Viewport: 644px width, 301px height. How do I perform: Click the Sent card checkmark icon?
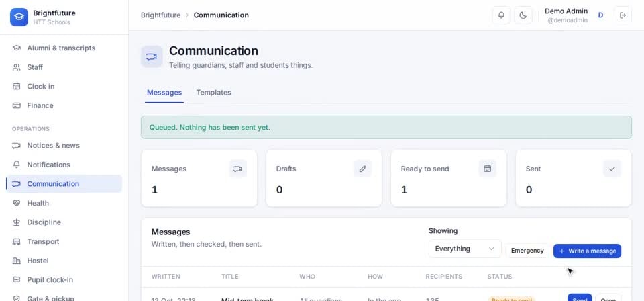click(x=612, y=169)
